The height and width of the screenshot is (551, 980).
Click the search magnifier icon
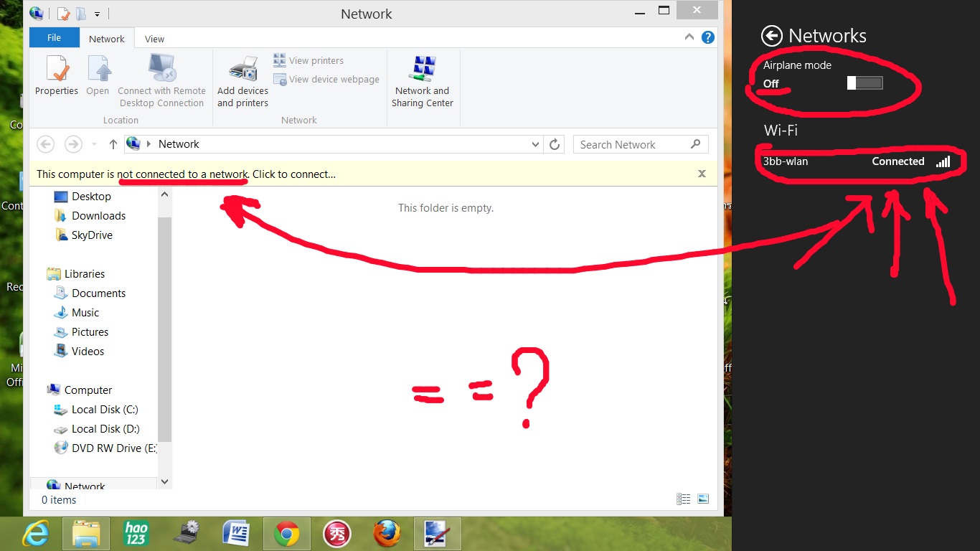pyautogui.click(x=695, y=144)
